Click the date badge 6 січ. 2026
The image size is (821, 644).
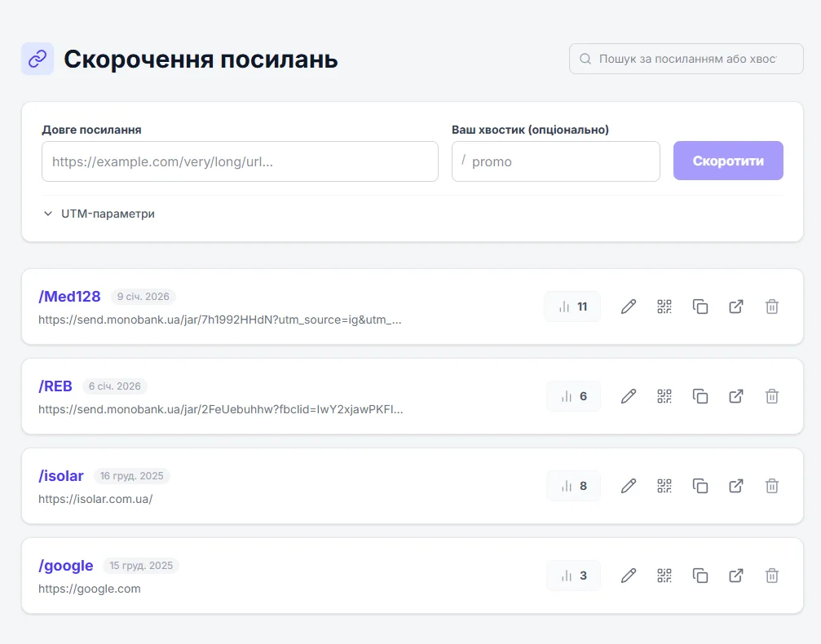pyautogui.click(x=115, y=386)
